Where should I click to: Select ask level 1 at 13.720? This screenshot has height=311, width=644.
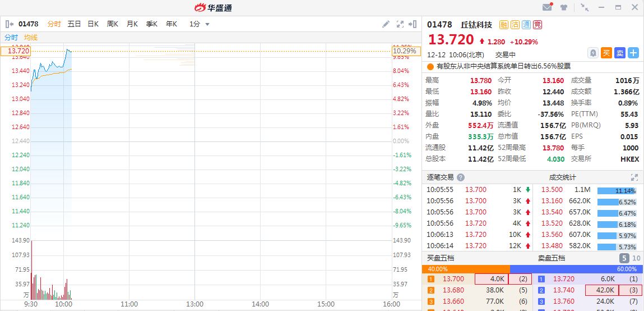point(588,279)
